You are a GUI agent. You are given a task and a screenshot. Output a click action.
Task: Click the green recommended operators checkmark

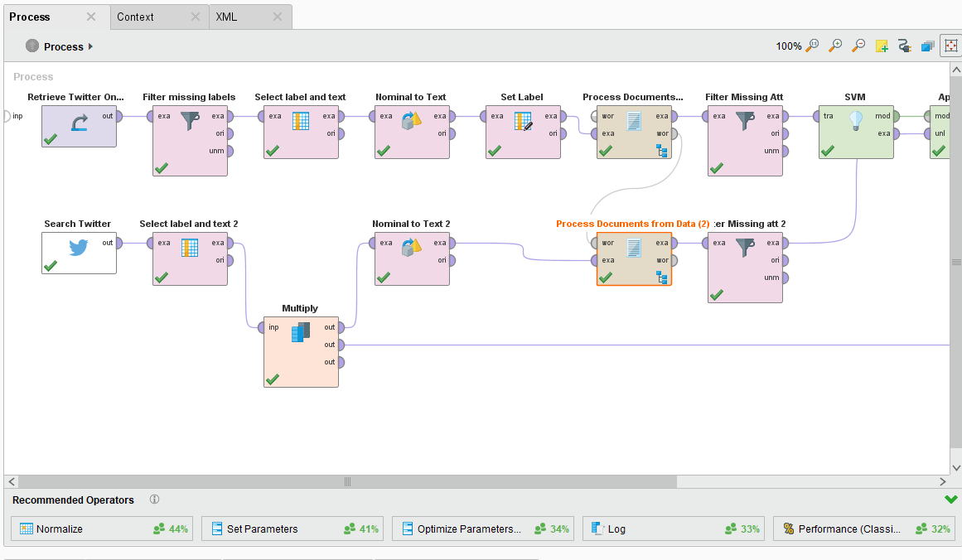click(951, 500)
